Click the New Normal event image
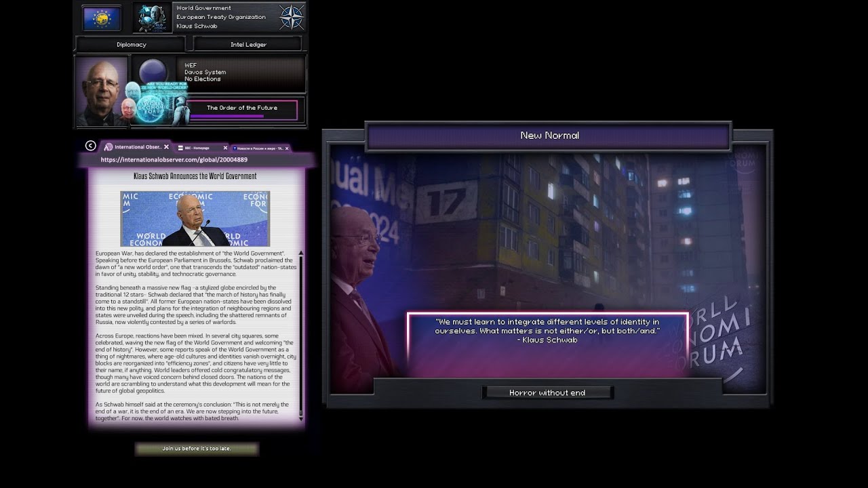The height and width of the screenshot is (488, 868). (x=548, y=268)
